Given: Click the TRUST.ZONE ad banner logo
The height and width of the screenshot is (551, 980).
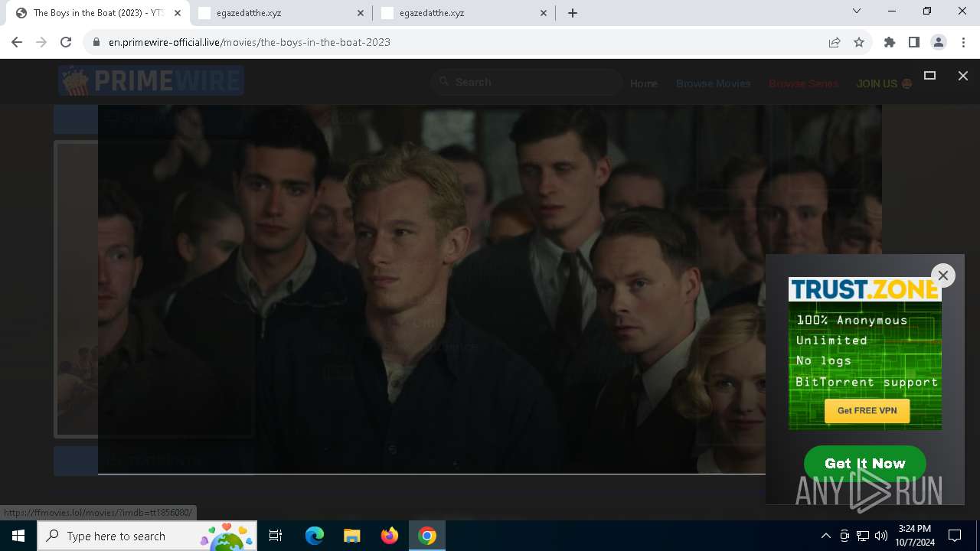Looking at the screenshot, I should 865,289.
